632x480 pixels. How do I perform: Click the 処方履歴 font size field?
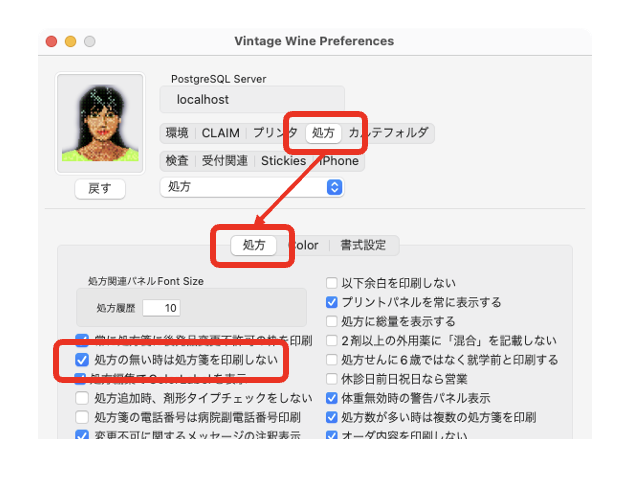(161, 308)
